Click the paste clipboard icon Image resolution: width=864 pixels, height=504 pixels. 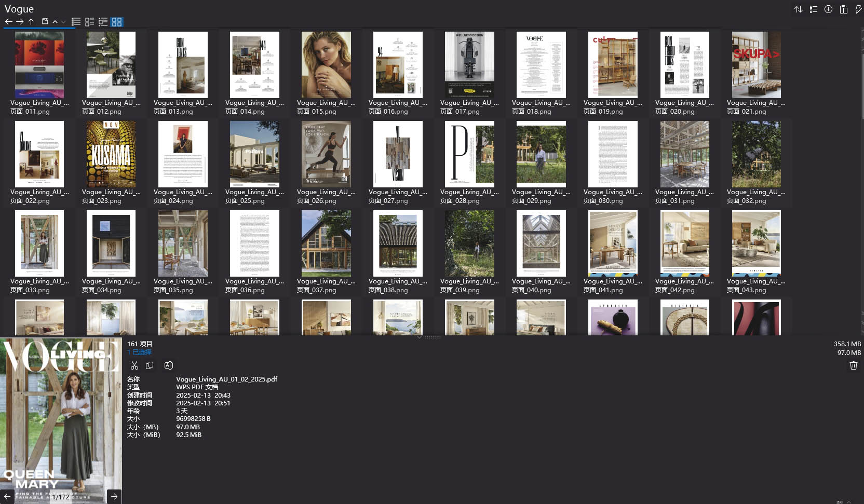[x=844, y=9]
